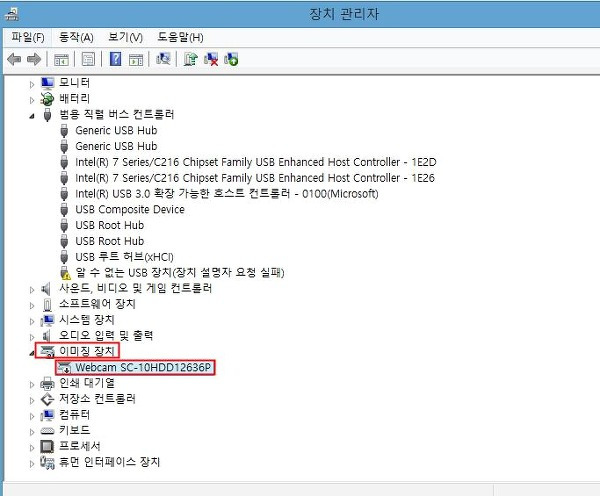The height and width of the screenshot is (496, 600).
Task: Select the 오디오 입력 및 출력 label
Action: pos(106,336)
